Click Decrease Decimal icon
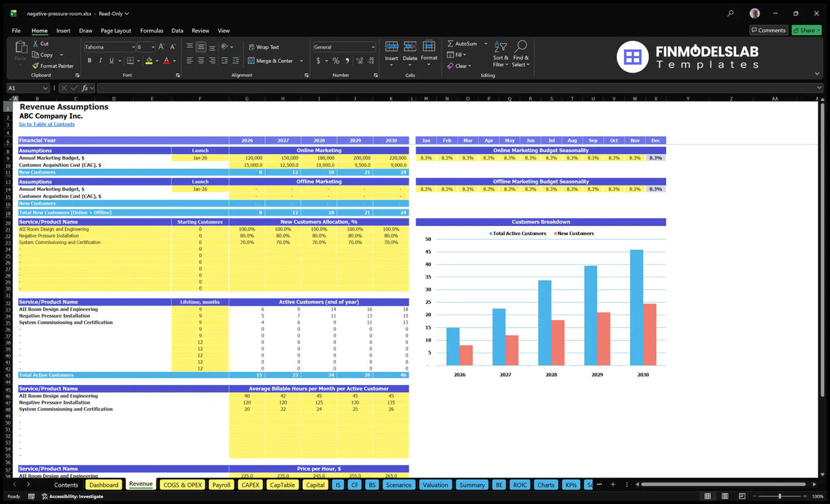Viewport: 830px width, 504px height. (x=370, y=61)
